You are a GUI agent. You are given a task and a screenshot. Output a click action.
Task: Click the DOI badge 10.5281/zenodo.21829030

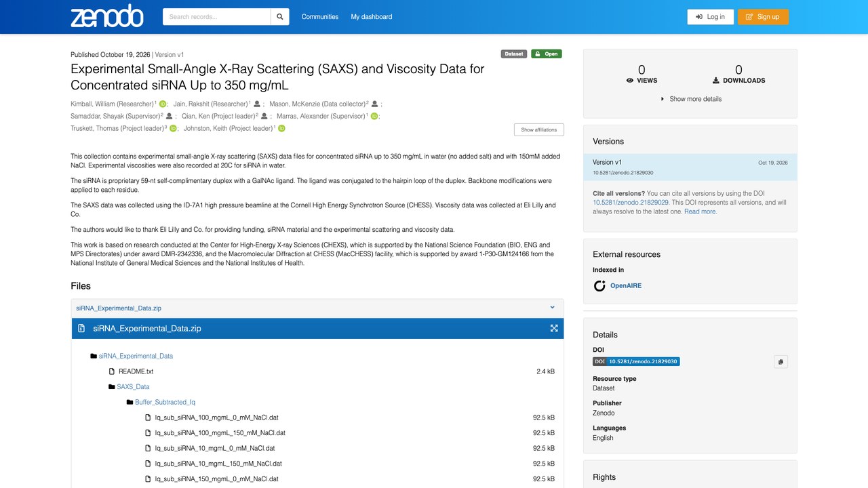(636, 362)
